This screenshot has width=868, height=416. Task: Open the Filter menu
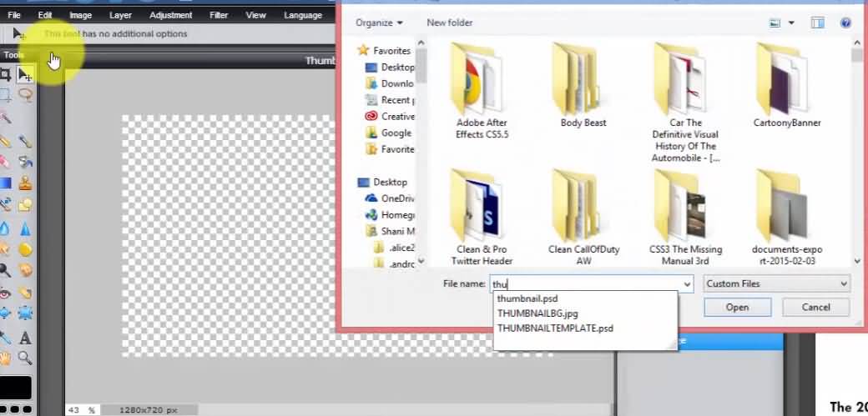coord(219,15)
